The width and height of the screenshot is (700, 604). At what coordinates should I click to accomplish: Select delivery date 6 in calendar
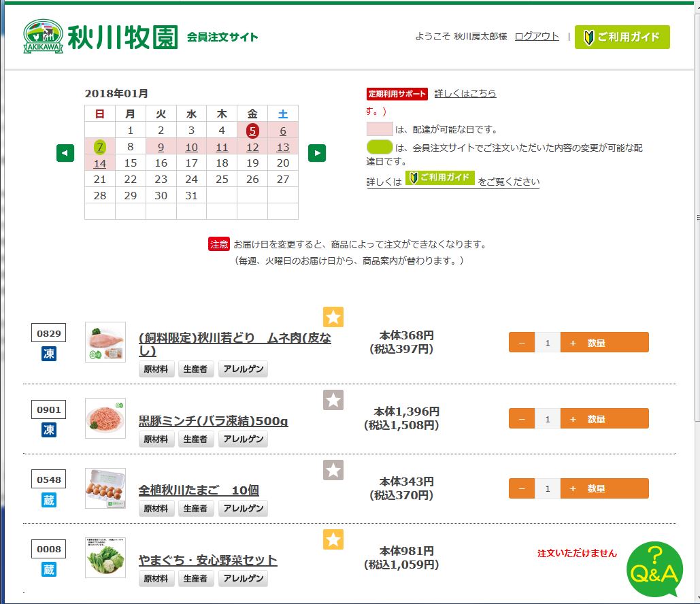pyautogui.click(x=283, y=131)
